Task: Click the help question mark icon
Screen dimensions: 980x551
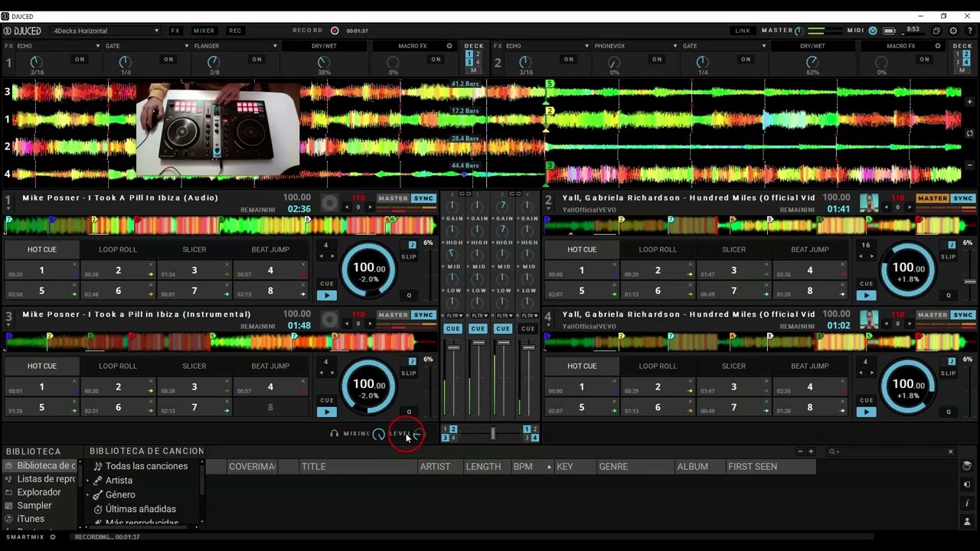Action: tap(969, 31)
